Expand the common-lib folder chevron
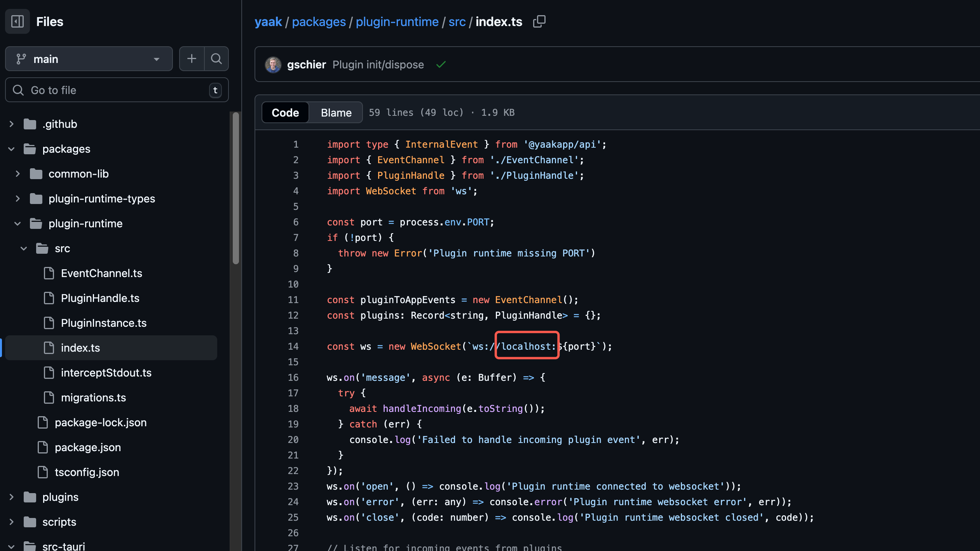980x551 pixels. pyautogui.click(x=17, y=174)
